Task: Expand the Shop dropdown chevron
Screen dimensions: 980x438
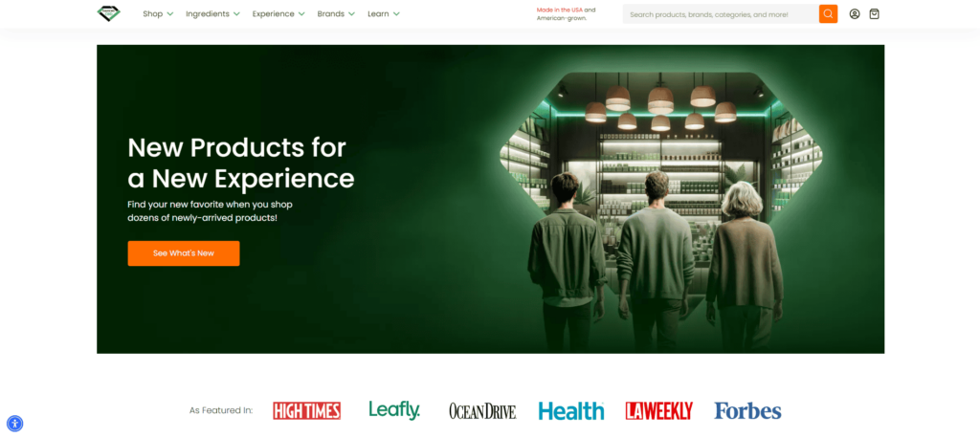Action: coord(170,13)
